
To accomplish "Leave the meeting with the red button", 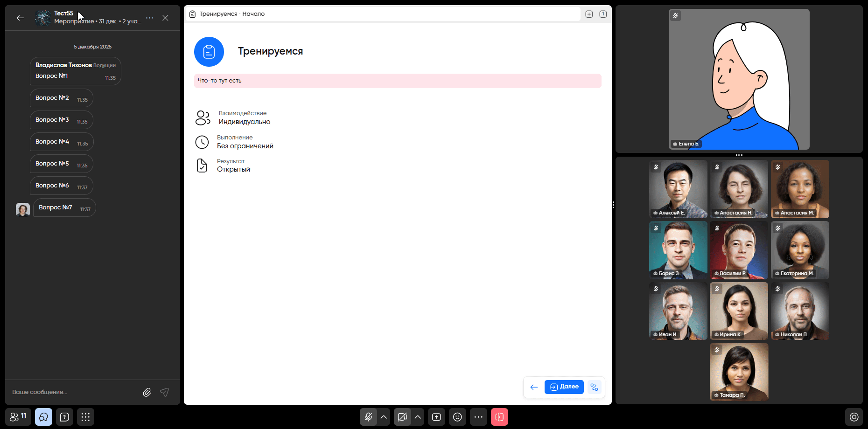I will (x=499, y=417).
